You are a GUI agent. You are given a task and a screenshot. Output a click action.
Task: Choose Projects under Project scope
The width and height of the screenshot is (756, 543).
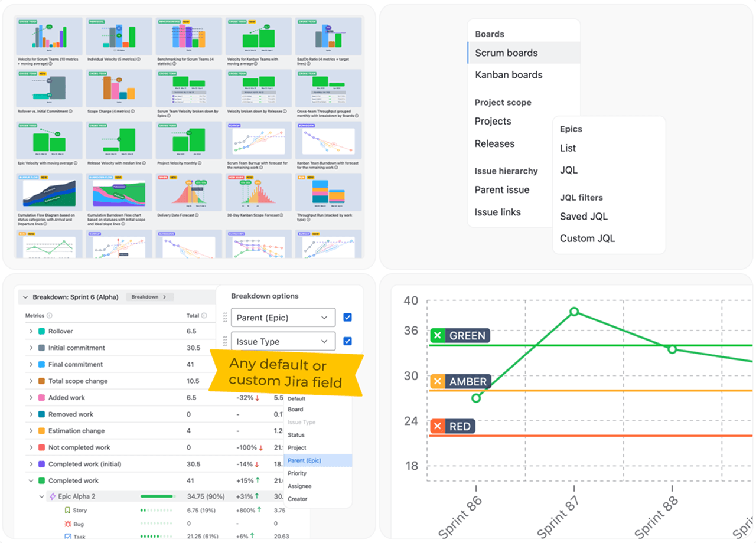pyautogui.click(x=493, y=121)
